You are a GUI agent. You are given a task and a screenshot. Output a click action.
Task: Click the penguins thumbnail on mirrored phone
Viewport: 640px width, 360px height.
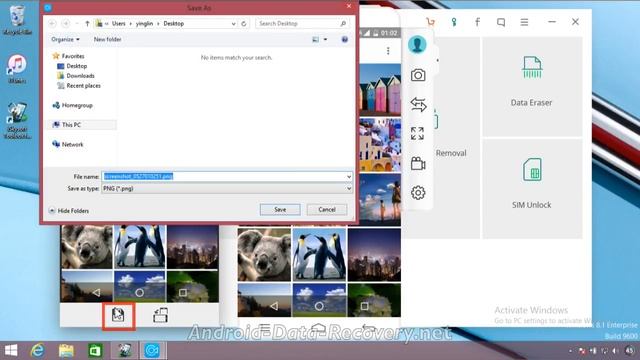(x=319, y=255)
